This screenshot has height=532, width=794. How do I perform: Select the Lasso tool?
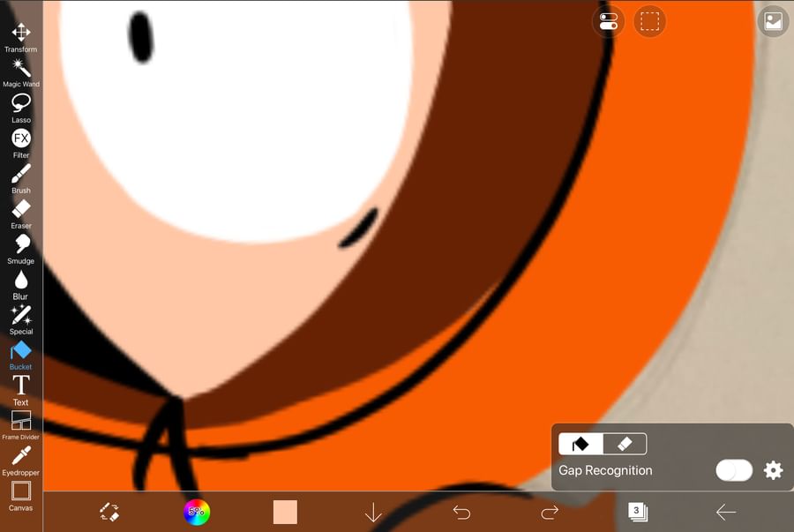click(x=21, y=109)
